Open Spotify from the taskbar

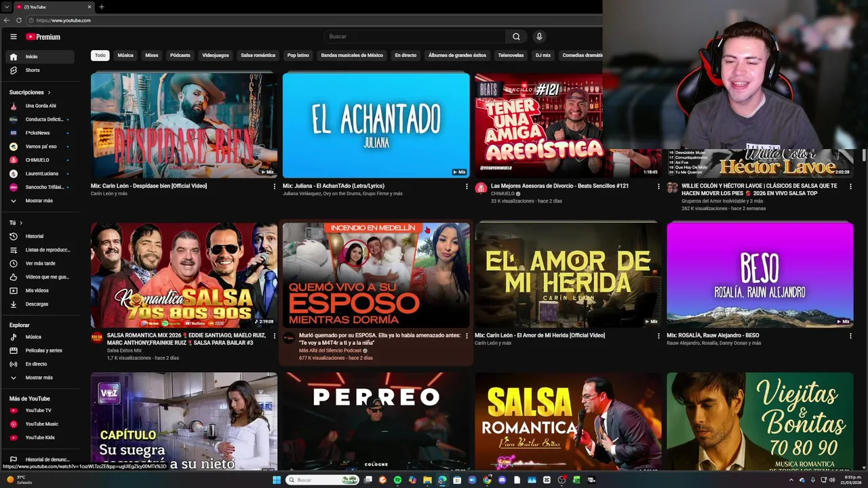pyautogui.click(x=397, y=480)
